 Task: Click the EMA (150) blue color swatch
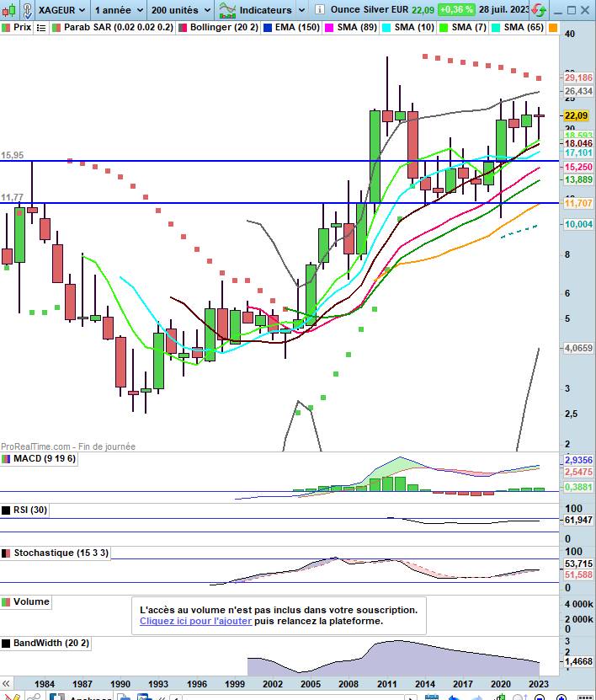pyautogui.click(x=268, y=28)
